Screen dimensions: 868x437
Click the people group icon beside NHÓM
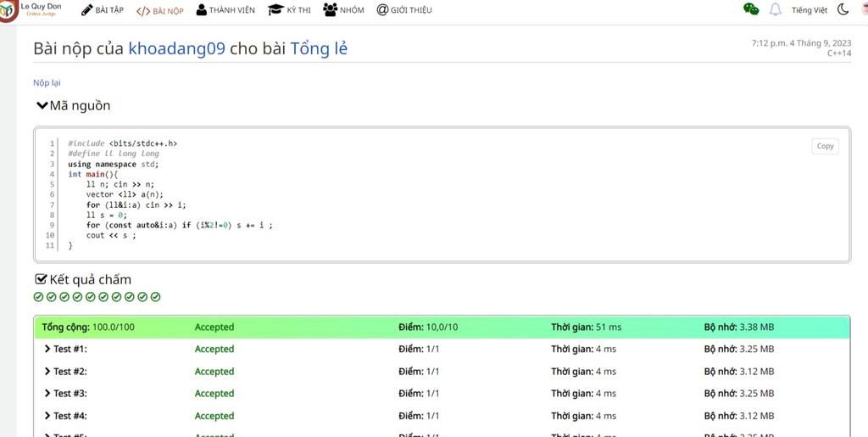coord(331,9)
